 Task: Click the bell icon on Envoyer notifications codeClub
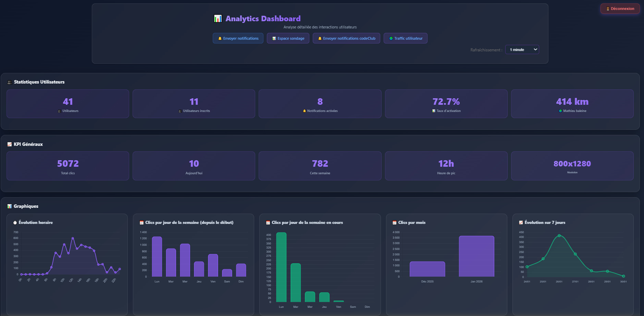320,38
